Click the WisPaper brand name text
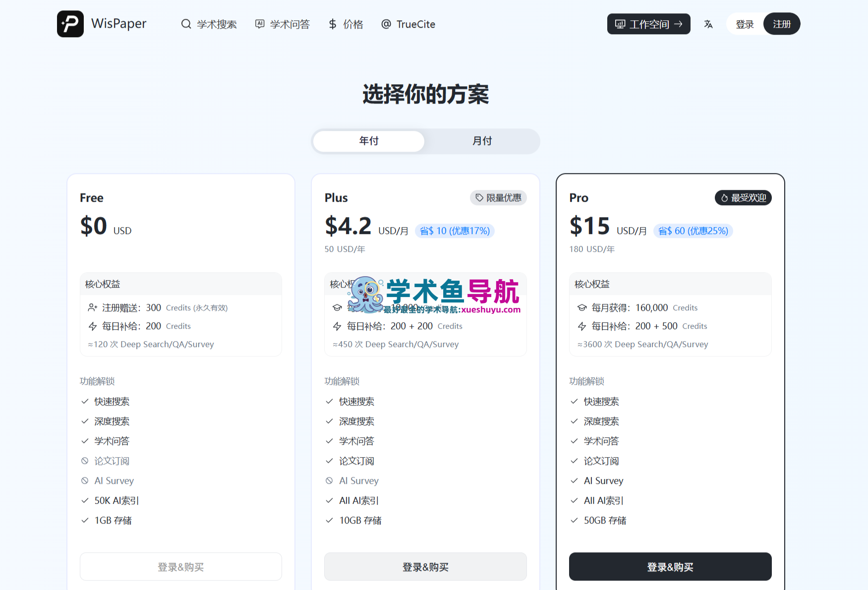Screen dimensions: 868x590 (x=119, y=24)
